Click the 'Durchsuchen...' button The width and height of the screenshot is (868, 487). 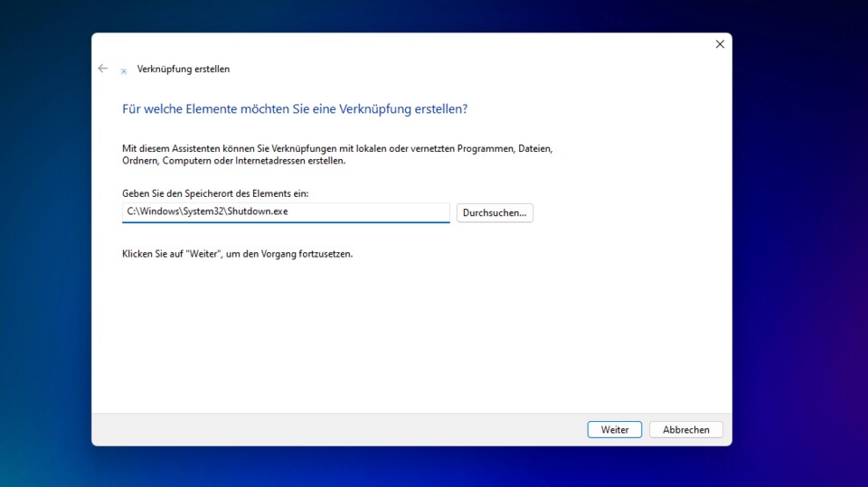click(x=495, y=213)
